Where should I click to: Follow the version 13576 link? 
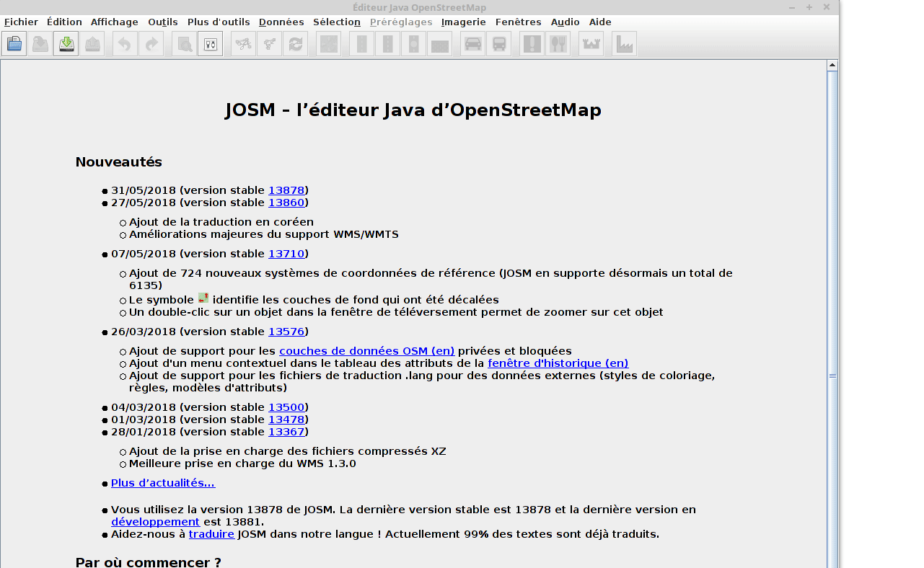tap(286, 332)
